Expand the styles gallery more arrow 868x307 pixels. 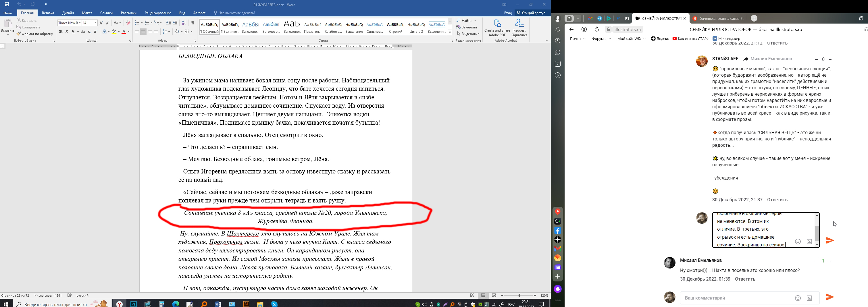(x=450, y=33)
